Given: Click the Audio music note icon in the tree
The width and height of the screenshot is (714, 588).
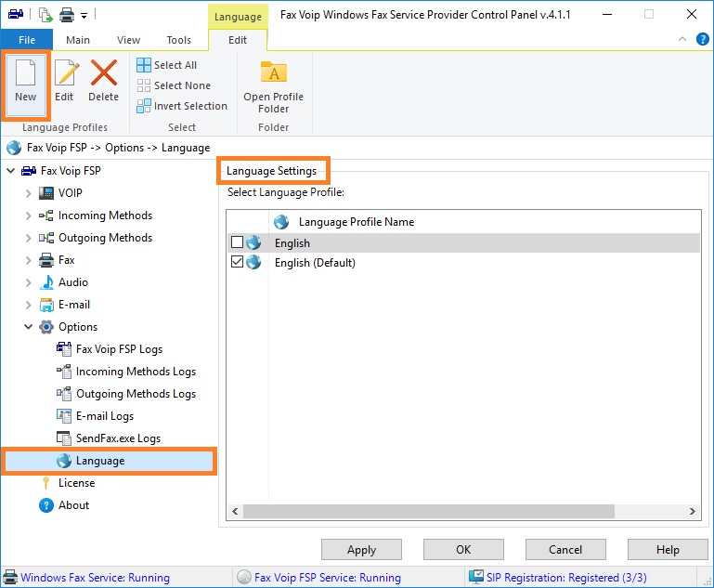Looking at the screenshot, I should pyautogui.click(x=46, y=282).
